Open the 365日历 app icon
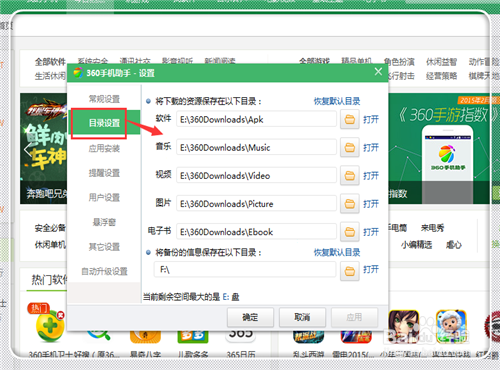The height and width of the screenshot is (370, 500). (241, 335)
